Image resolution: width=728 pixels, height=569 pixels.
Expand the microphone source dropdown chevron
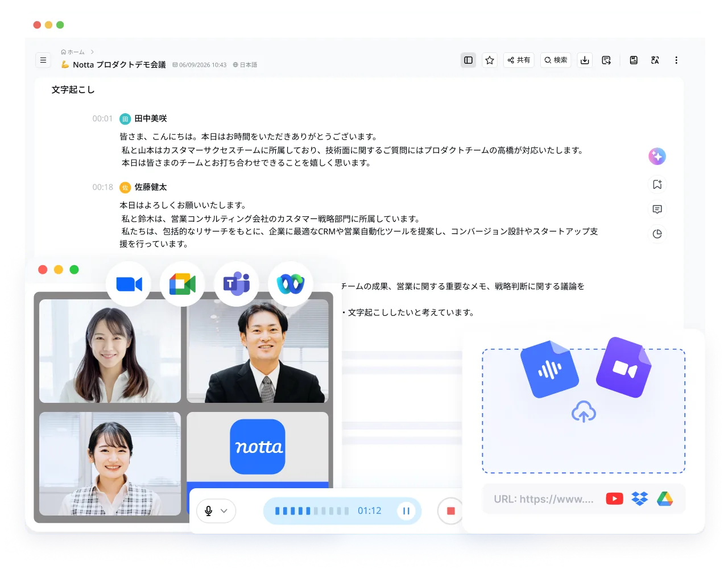click(x=224, y=511)
